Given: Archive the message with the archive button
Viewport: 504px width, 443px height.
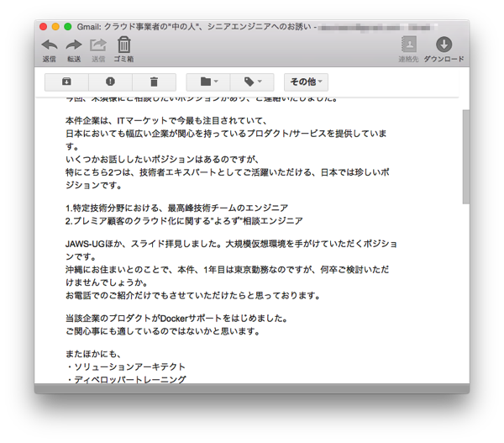Looking at the screenshot, I should [x=66, y=82].
